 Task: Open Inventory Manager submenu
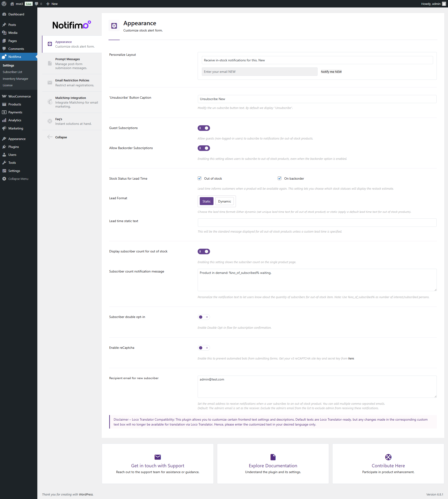(x=15, y=79)
